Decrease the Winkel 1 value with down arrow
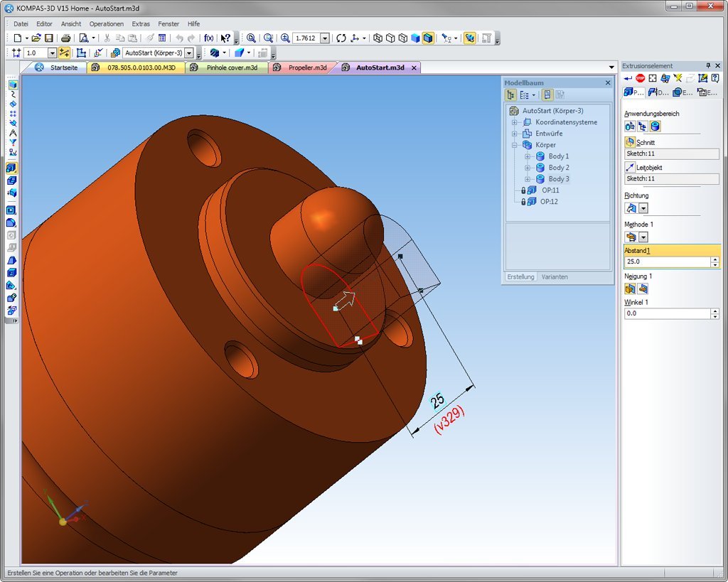This screenshot has height=582, width=728. click(x=715, y=316)
